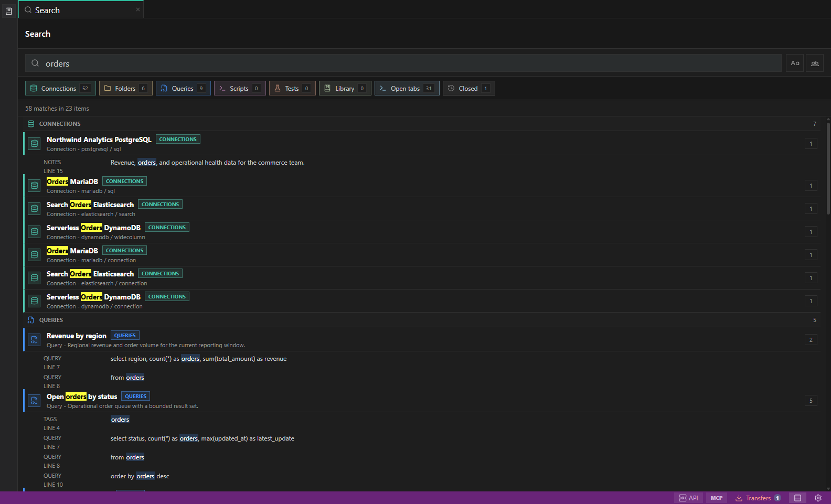
Task: Toggle the Queries filter chip
Action: [x=183, y=88]
